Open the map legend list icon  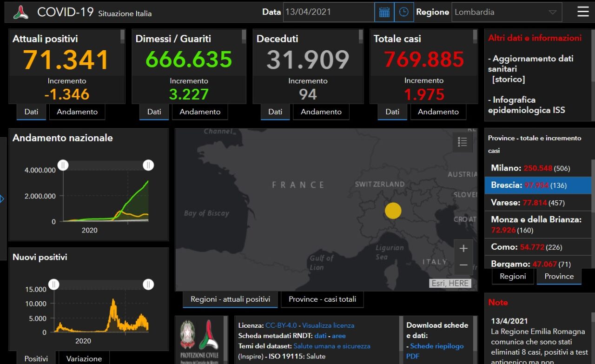(462, 142)
